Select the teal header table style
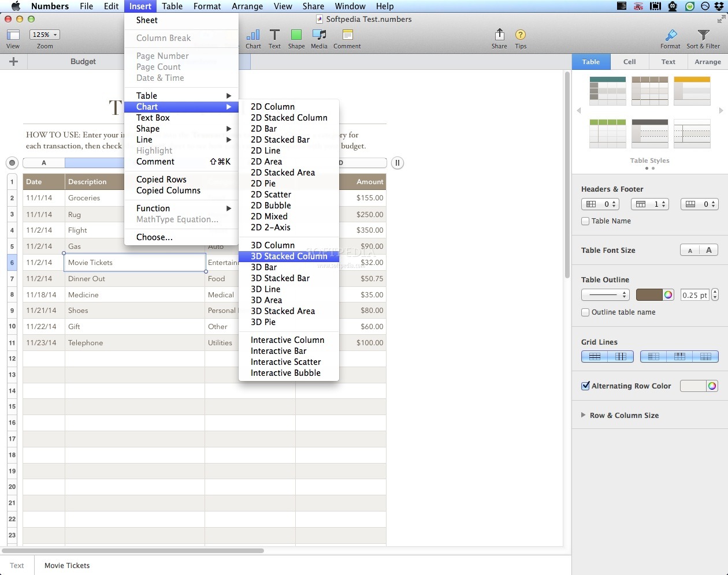This screenshot has width=728, height=575. 607,91
